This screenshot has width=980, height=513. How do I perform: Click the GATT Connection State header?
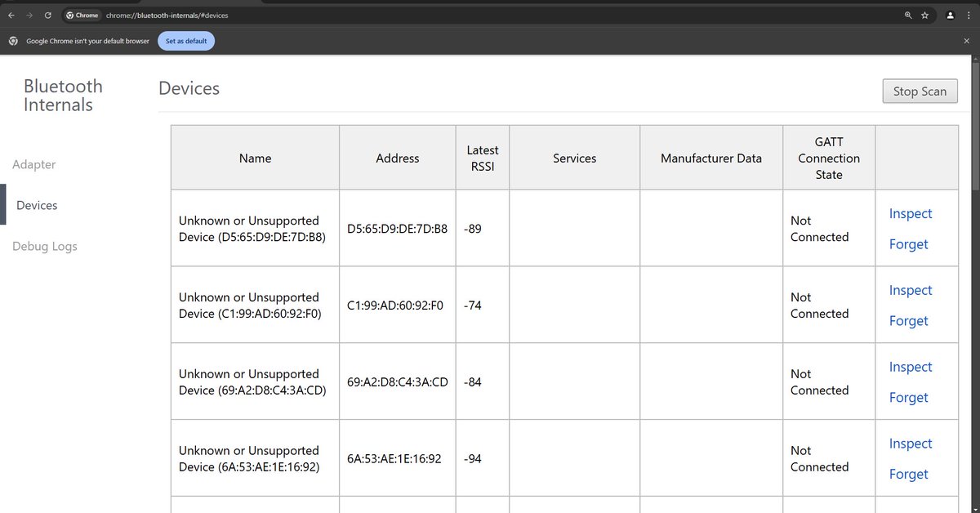coord(829,158)
